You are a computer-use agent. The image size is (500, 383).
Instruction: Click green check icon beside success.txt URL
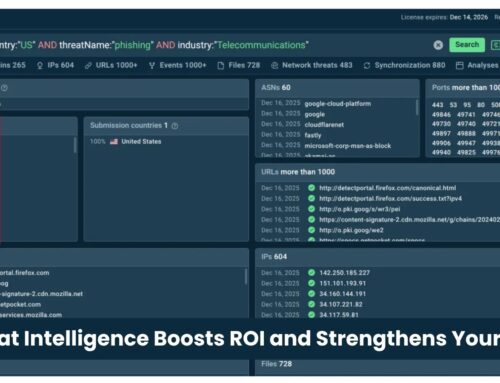[x=311, y=199]
